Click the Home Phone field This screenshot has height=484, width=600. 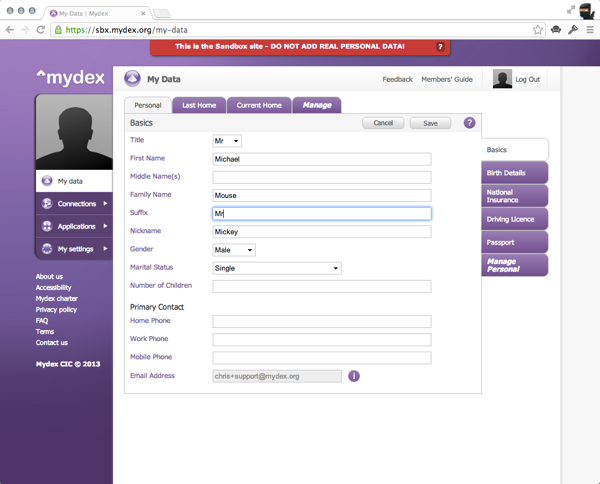[x=322, y=321]
